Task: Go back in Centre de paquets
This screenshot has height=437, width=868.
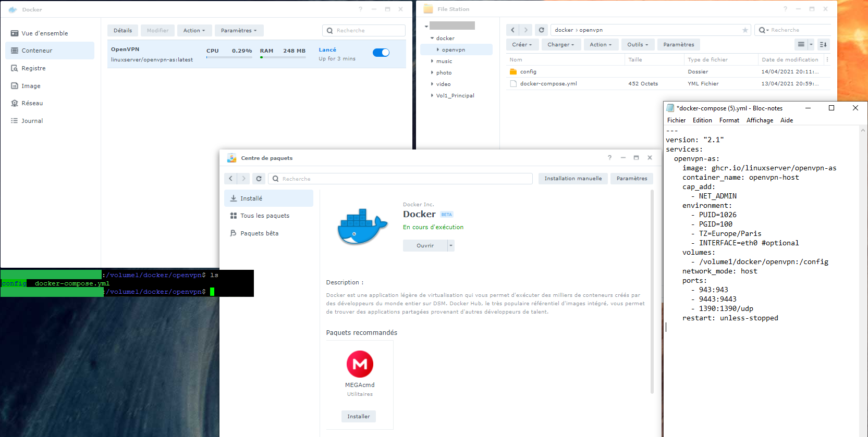Action: [231, 179]
